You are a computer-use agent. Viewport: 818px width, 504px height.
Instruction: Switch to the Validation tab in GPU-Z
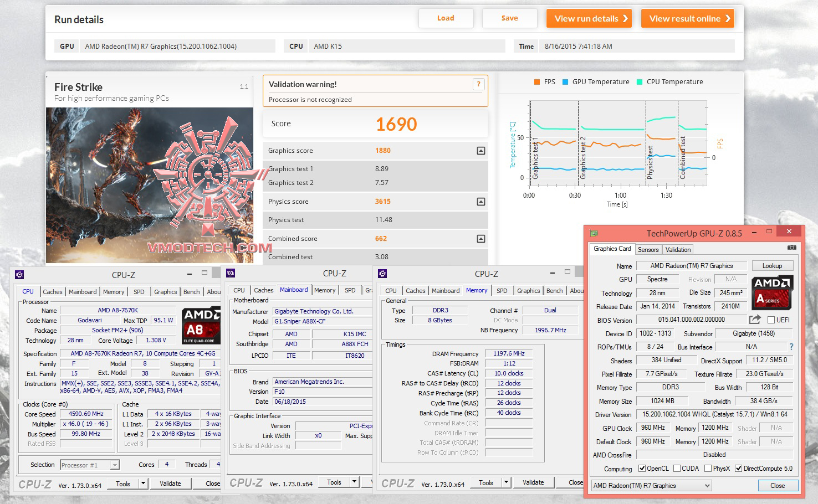[678, 250]
